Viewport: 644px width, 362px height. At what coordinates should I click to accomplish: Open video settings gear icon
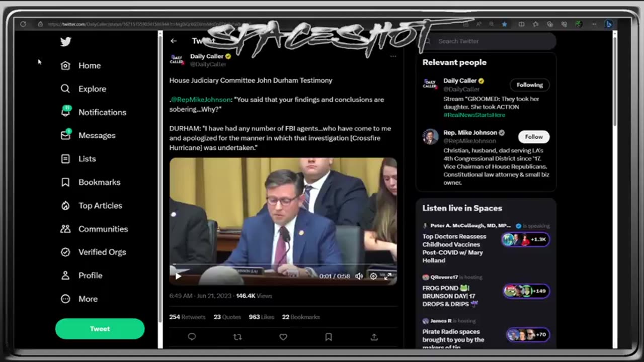373,276
